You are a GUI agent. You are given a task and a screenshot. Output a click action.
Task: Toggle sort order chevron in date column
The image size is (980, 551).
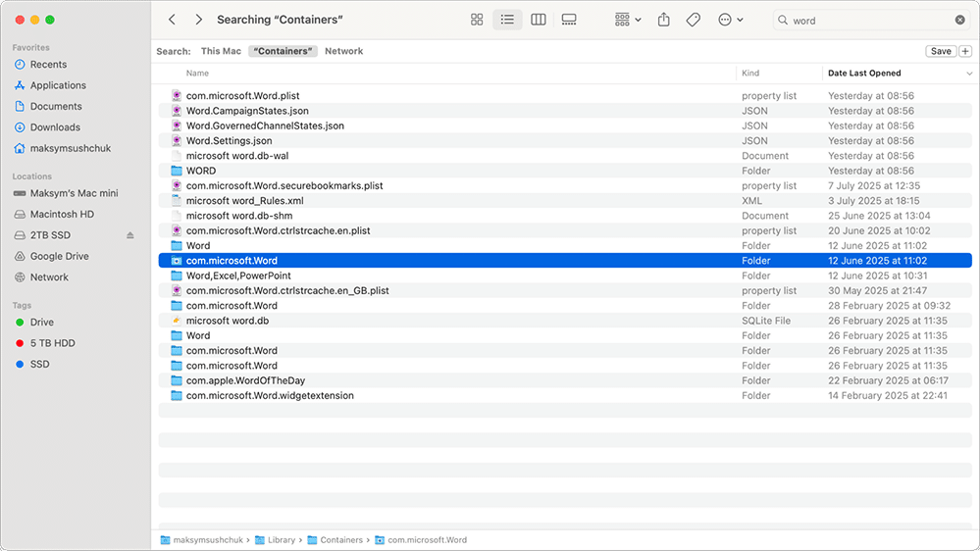point(969,74)
